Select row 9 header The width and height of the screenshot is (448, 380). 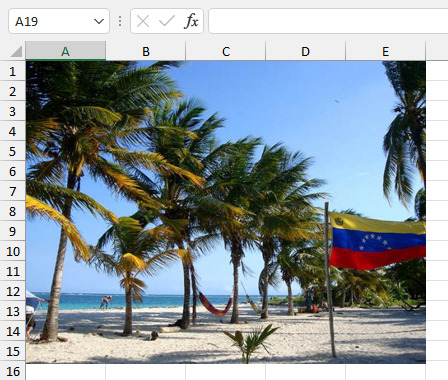(13, 231)
